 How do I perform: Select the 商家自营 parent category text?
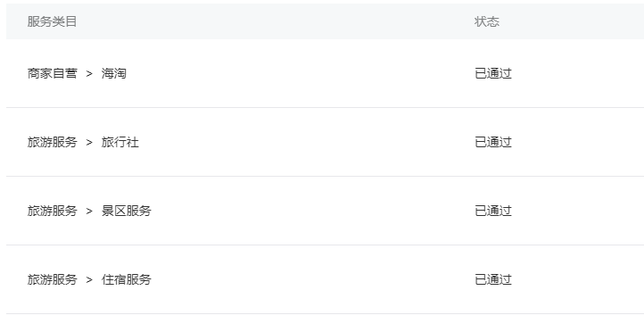point(52,73)
